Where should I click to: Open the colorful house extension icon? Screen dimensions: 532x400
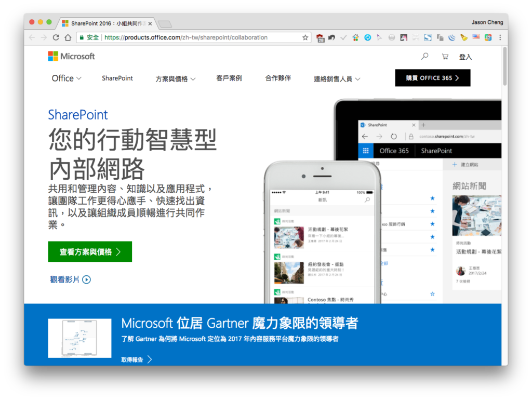pyautogui.click(x=355, y=37)
